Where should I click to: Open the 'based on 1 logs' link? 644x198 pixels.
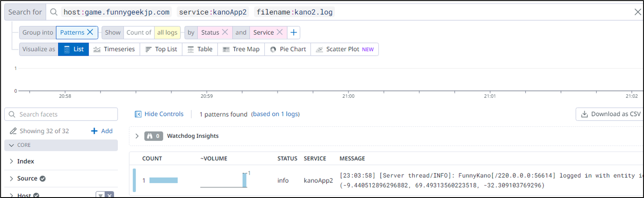point(275,114)
